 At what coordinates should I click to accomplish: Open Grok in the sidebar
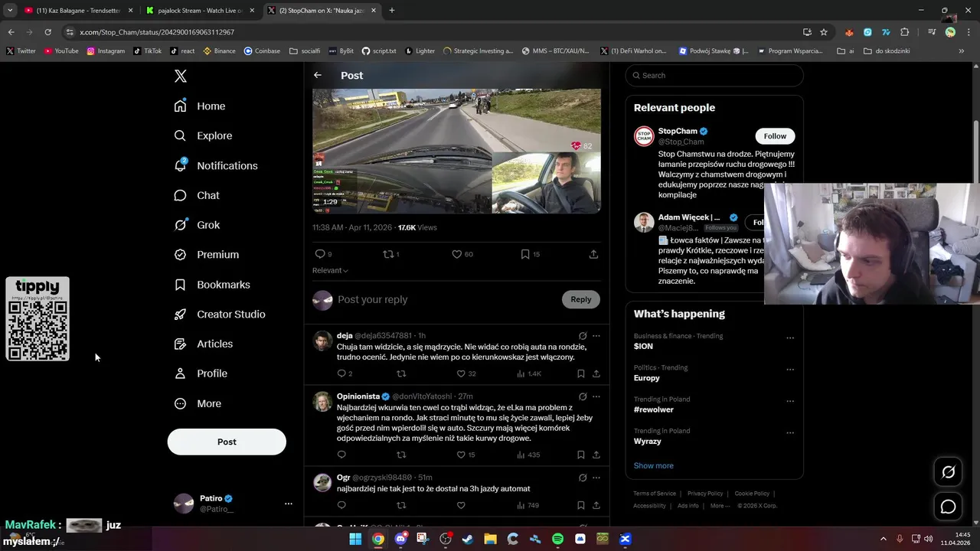tap(197, 225)
